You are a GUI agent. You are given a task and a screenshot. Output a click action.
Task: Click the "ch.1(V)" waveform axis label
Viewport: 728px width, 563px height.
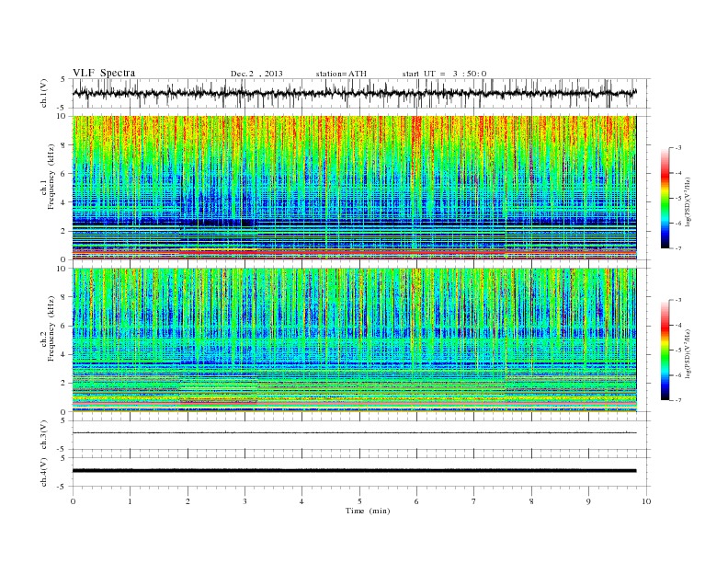click(x=44, y=93)
